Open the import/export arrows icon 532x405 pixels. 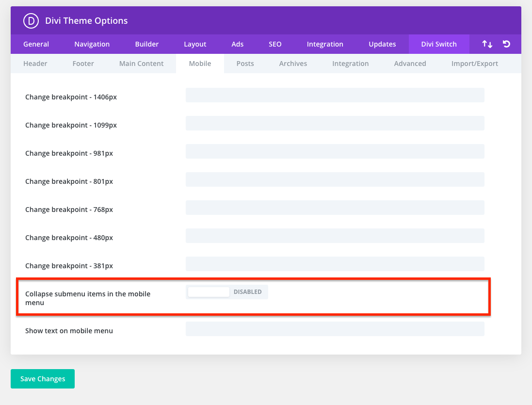(x=487, y=44)
